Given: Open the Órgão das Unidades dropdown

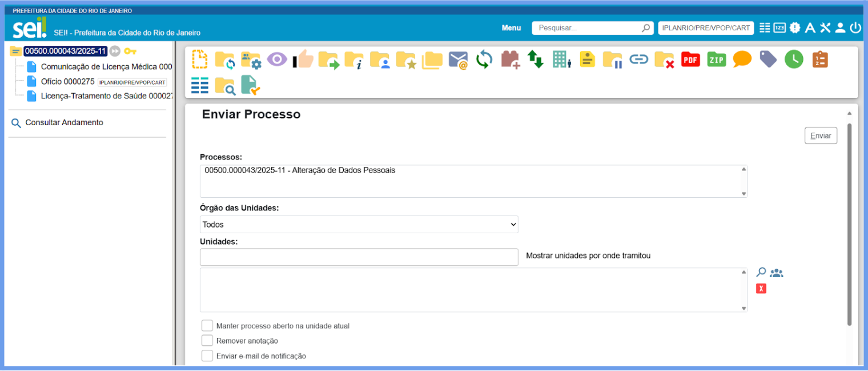Looking at the screenshot, I should pyautogui.click(x=359, y=225).
